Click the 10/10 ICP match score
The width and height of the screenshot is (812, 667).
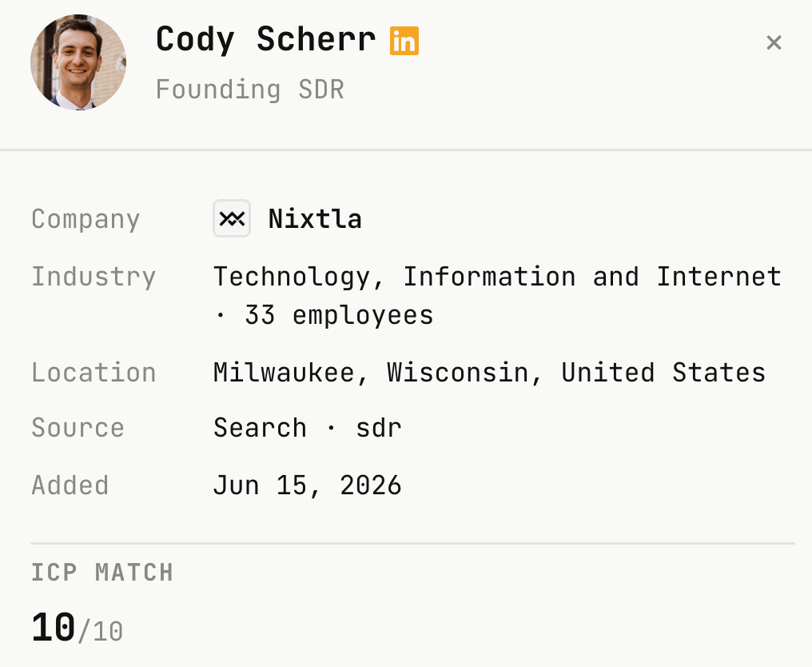click(x=78, y=628)
